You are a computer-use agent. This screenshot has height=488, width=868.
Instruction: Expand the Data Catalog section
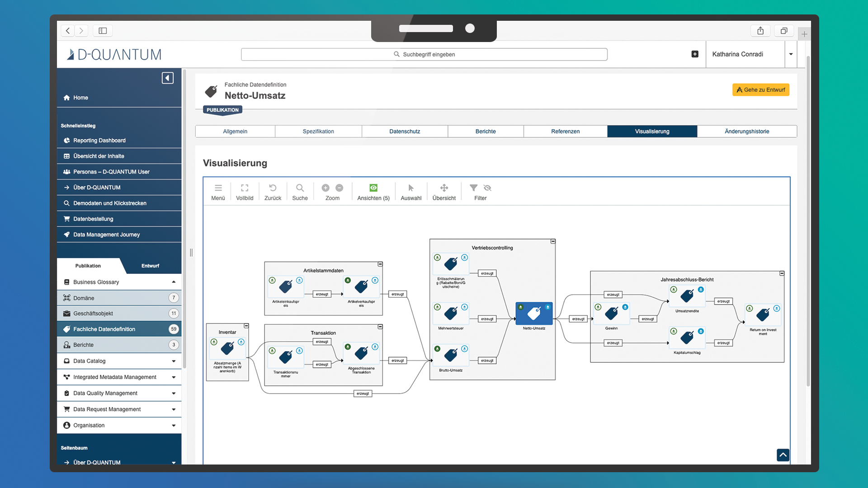[174, 361]
